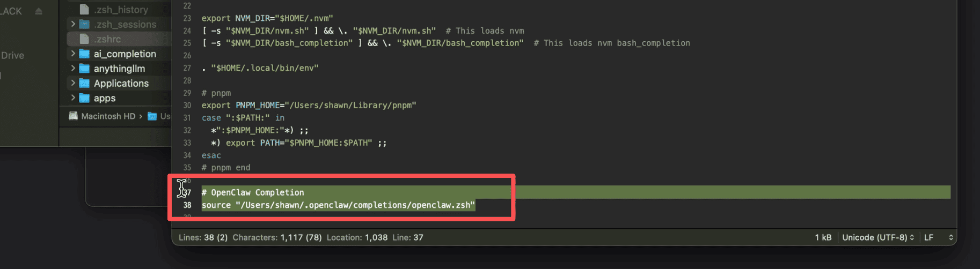Click the .zsh_sessions folder icon
980x269 pixels.
pyautogui.click(x=84, y=24)
